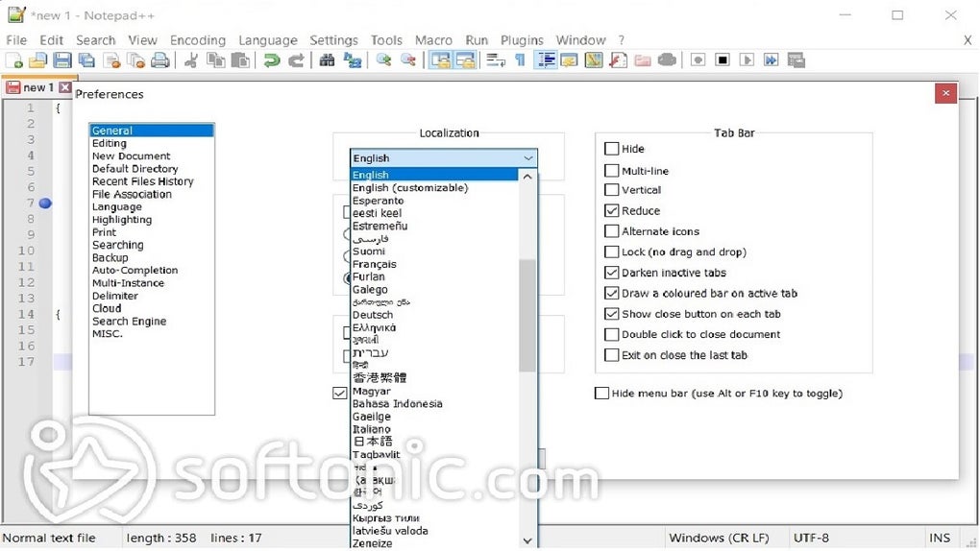Enable the Multi-line tab bar checkbox
980x551 pixels.
coord(612,171)
